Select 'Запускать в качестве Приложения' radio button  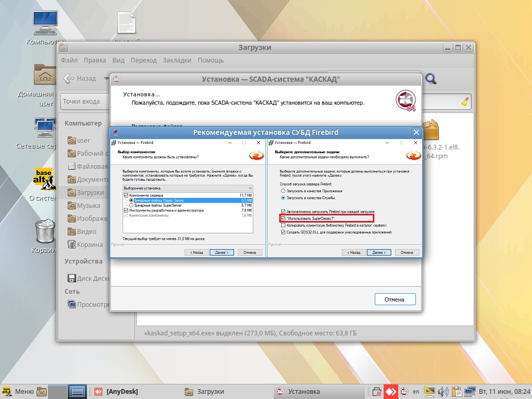click(x=283, y=191)
